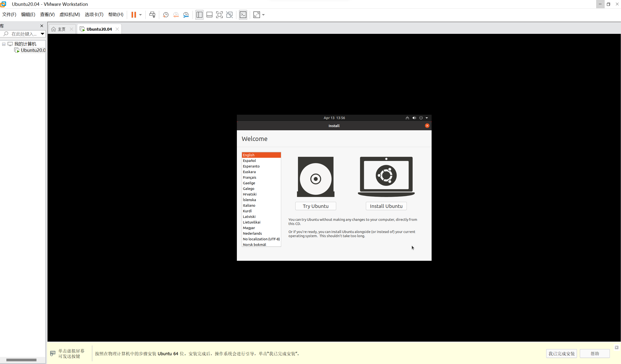This screenshot has height=364, width=621.
Task: Select Magyar language
Action: (261, 228)
